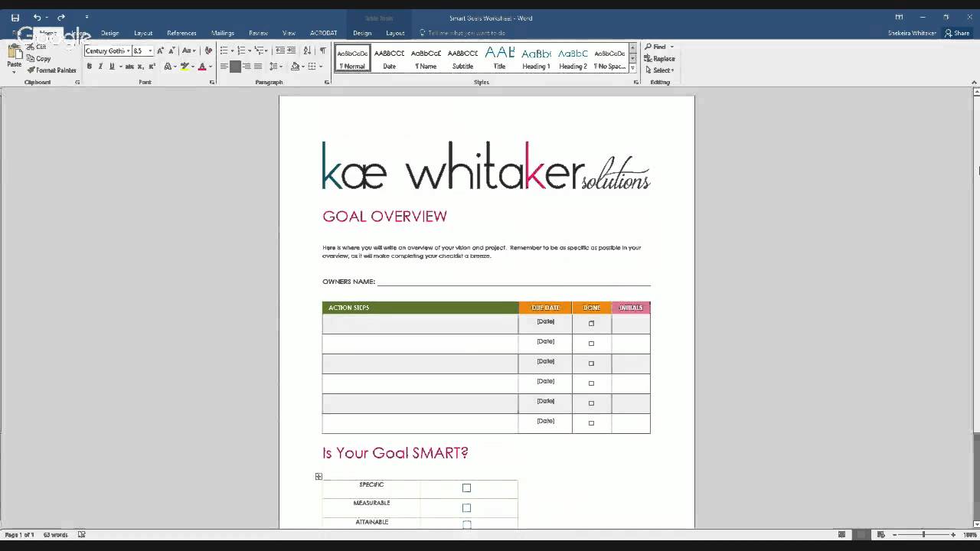Apply the Heading 1 style
The width and height of the screenshot is (980, 551).
(536, 58)
